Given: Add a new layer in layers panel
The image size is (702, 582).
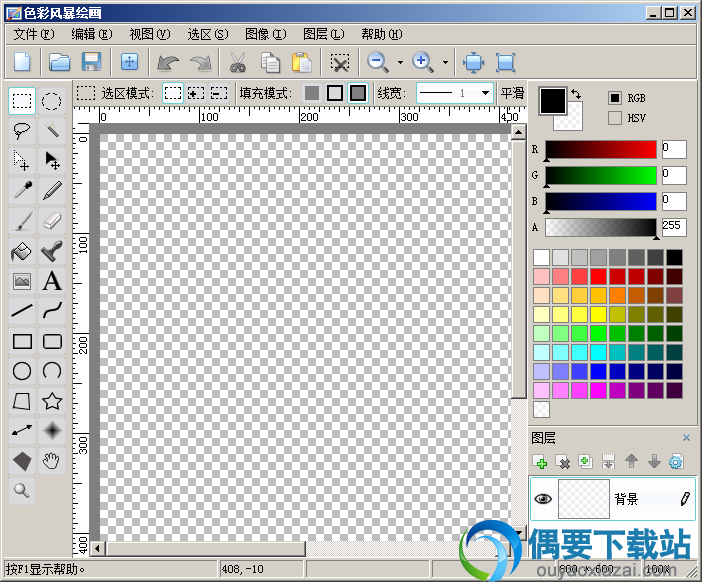Looking at the screenshot, I should 540,462.
